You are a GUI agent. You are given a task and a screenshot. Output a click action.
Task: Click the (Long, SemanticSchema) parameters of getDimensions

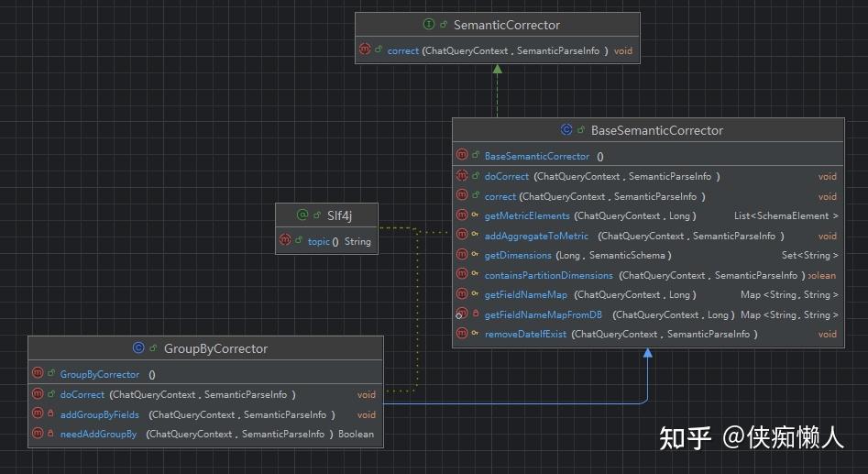click(x=614, y=255)
